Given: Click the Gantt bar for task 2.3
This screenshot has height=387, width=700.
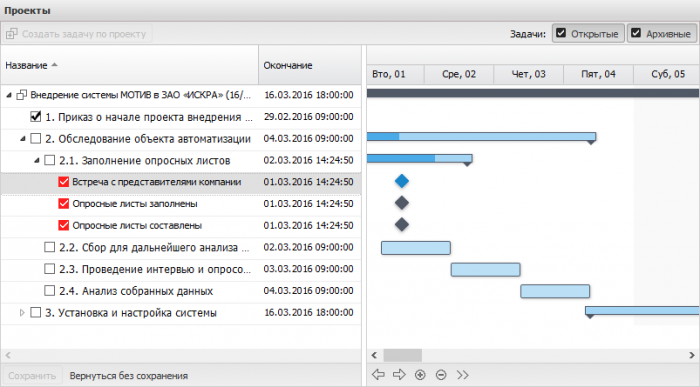Looking at the screenshot, I should point(485,270).
